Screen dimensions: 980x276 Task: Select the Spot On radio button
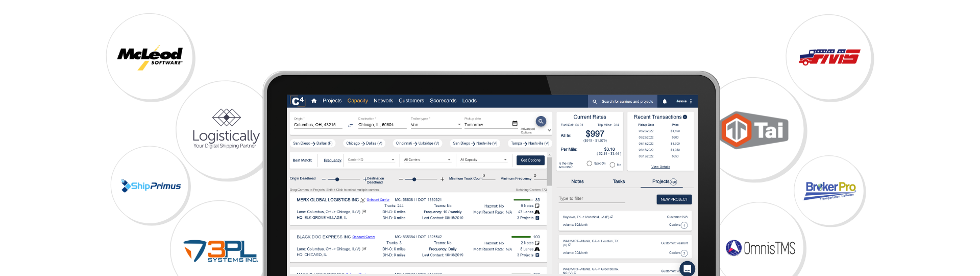pyautogui.click(x=590, y=164)
